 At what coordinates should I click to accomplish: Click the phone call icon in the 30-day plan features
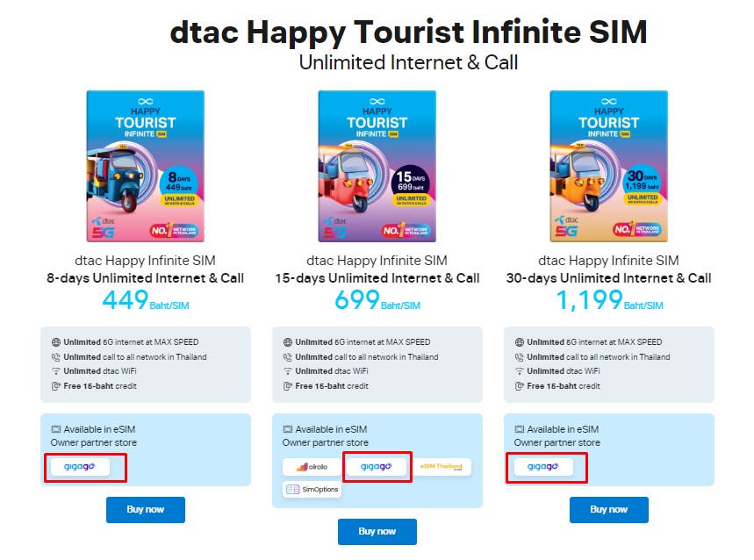point(520,357)
